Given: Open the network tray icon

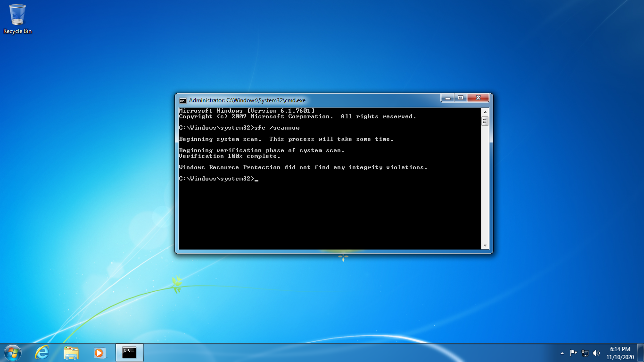Looking at the screenshot, I should point(585,353).
